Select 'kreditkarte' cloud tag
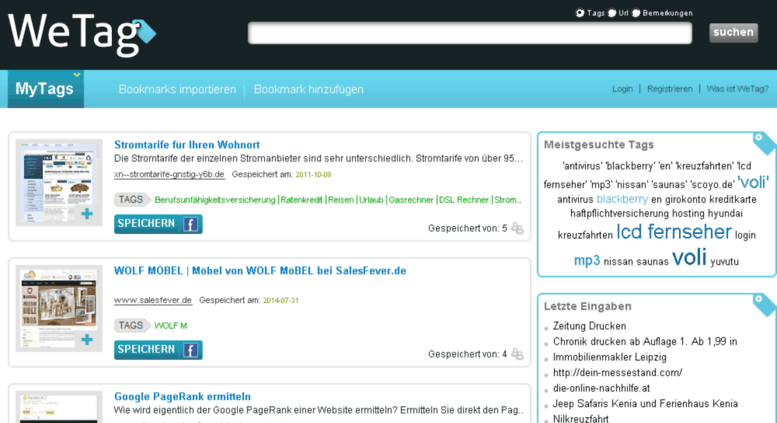This screenshot has height=423, width=777. 733,200
